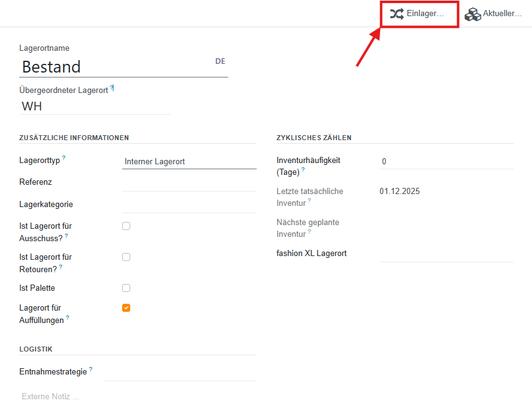This screenshot has width=532, height=416.
Task: Click help icon for Letzte tatsächliche Inventur
Action: coord(309,201)
